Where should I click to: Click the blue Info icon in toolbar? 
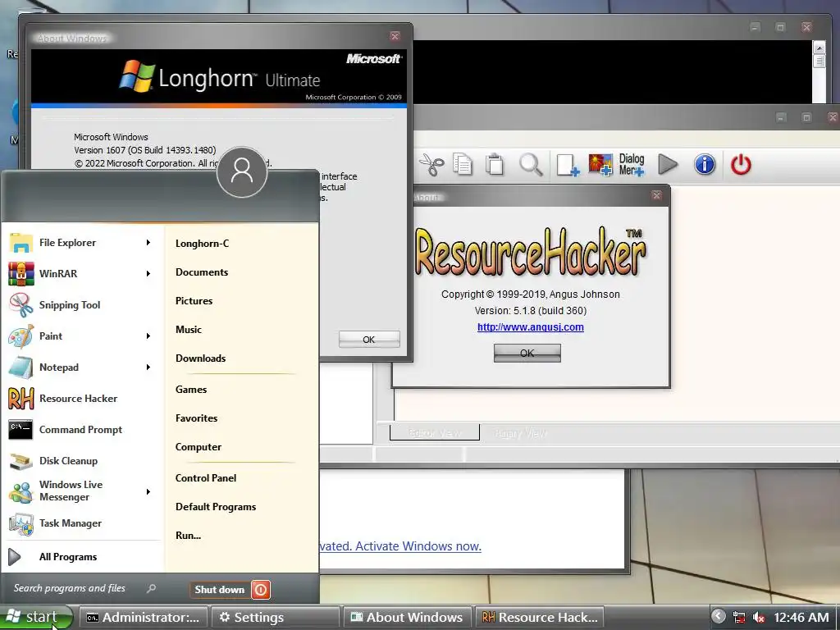(705, 164)
